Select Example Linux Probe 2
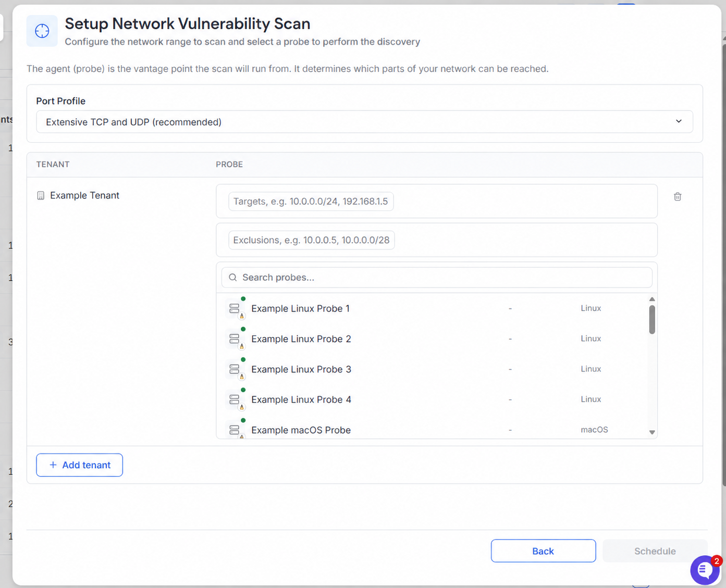Image resolution: width=726 pixels, height=588 pixels. (x=433, y=339)
